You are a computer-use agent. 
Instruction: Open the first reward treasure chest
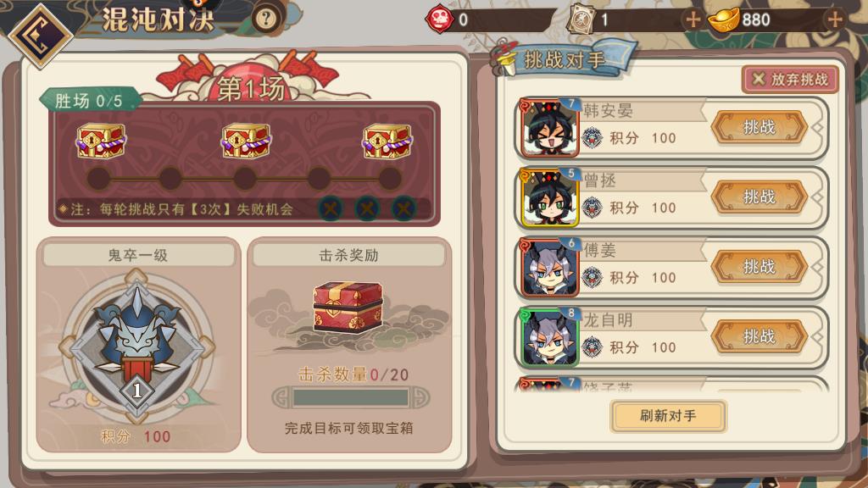(x=101, y=141)
